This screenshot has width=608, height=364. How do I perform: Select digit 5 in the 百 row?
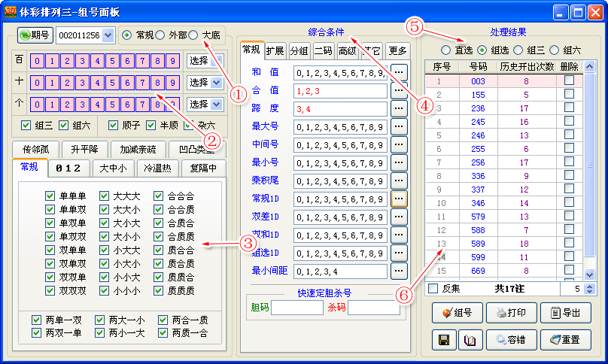[113, 61]
